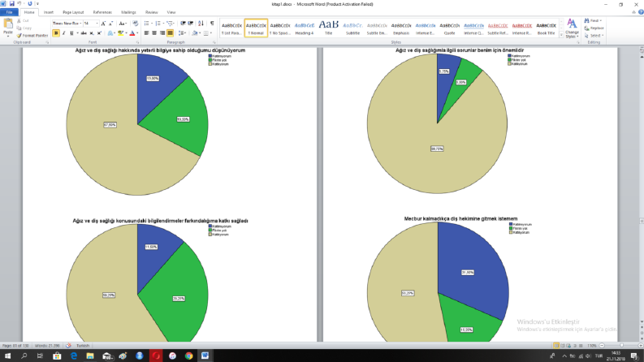The width and height of the screenshot is (644, 362).
Task: Click the Subscript icon
Action: [x=91, y=33]
